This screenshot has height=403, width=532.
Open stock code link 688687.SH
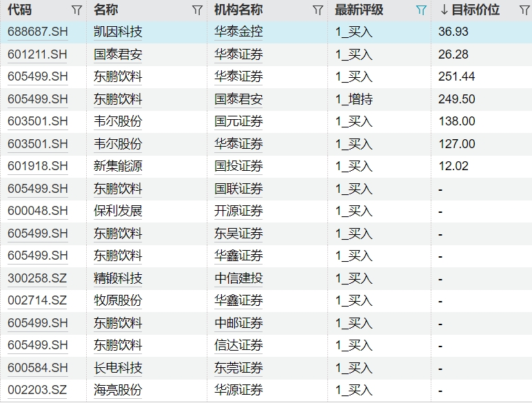(38, 32)
